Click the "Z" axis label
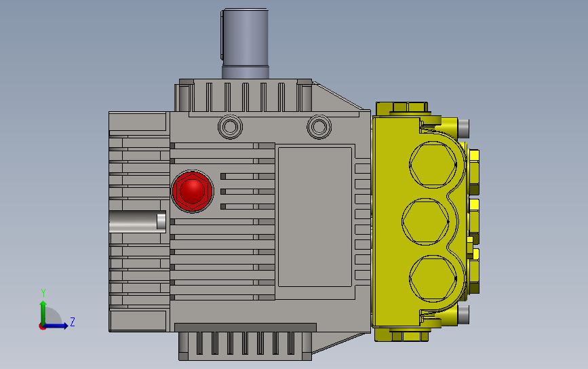588x369 pixels. pos(73,322)
